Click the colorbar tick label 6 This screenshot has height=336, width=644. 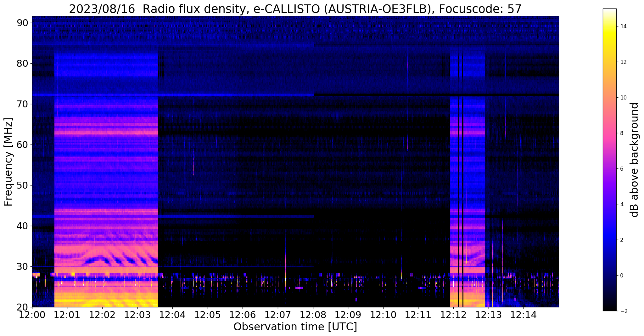pos(621,169)
